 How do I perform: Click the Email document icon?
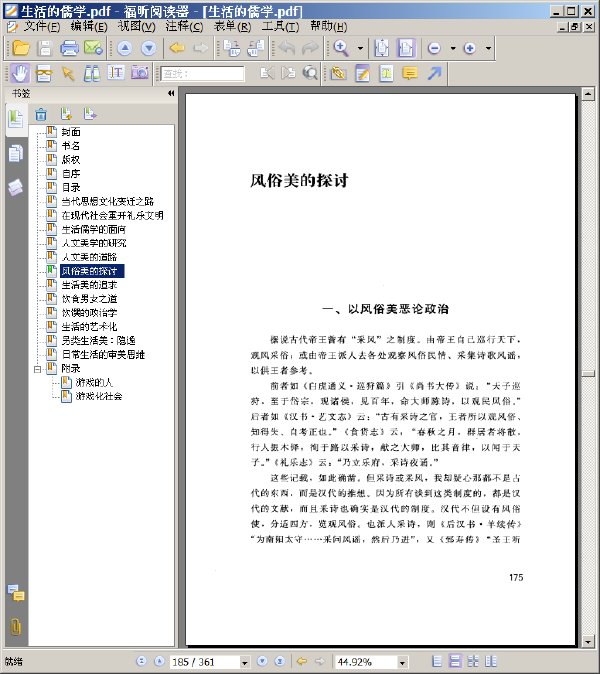pos(93,48)
